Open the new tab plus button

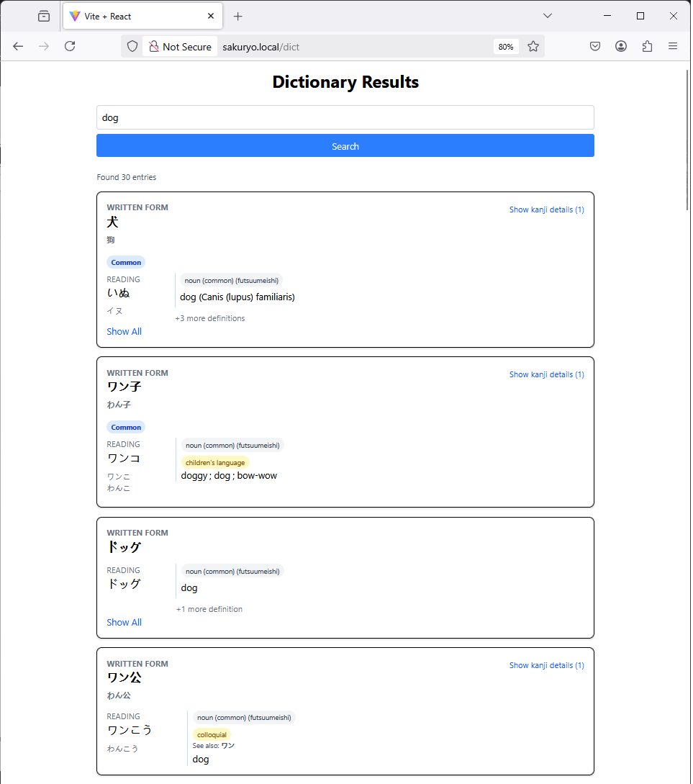click(238, 16)
